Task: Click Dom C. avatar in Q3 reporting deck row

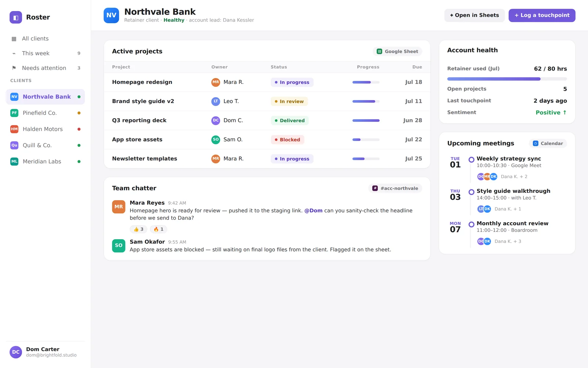Action: tap(216, 120)
